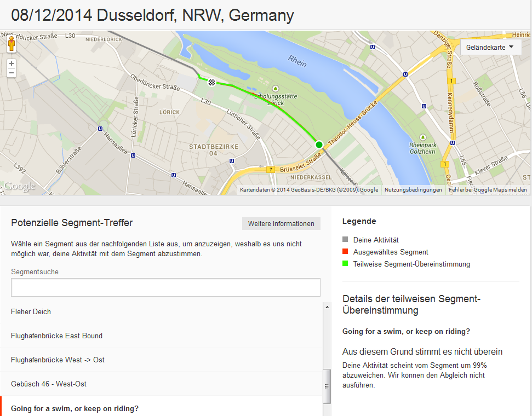Click the red Ausgewähltes Segment legend swatch

(345, 251)
